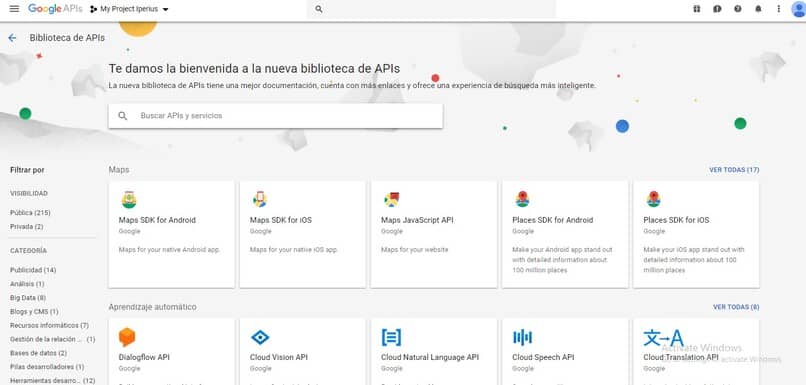
Task: Open the Maps SDK for iOS title
Action: pyautogui.click(x=281, y=220)
